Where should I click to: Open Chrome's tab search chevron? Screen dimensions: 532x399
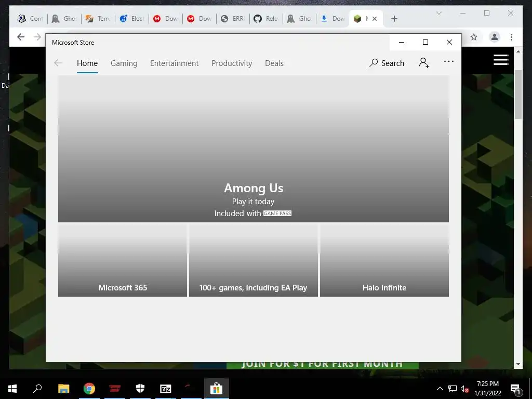(438, 13)
